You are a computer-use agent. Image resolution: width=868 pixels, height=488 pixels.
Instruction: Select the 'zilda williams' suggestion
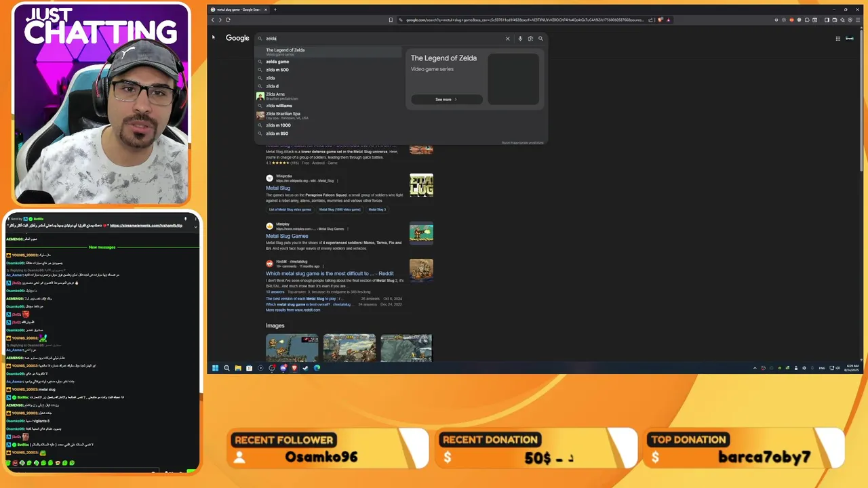[x=328, y=106]
